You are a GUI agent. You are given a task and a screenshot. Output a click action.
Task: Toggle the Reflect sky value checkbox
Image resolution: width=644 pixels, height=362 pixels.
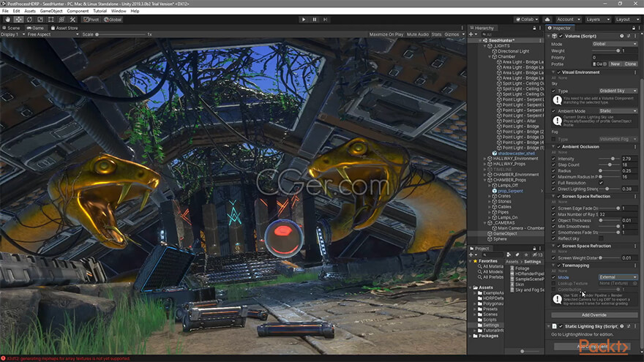602,238
